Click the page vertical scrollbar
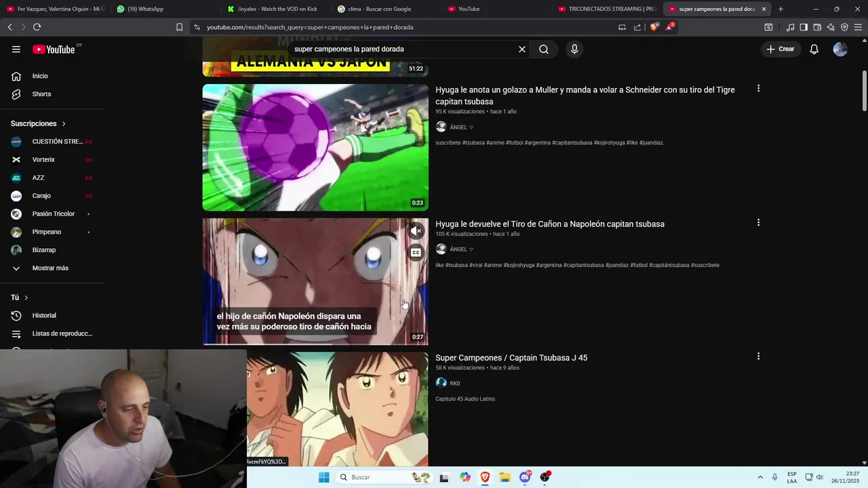 pos(865,91)
